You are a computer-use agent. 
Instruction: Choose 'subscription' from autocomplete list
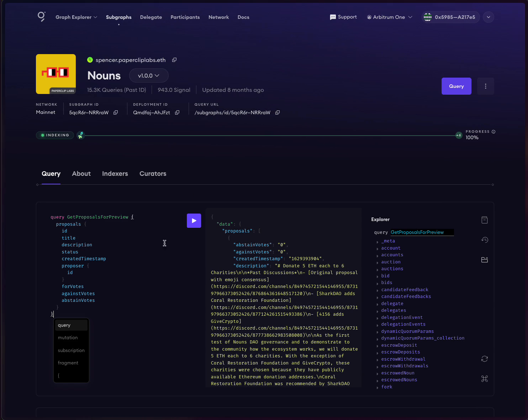coord(71,351)
